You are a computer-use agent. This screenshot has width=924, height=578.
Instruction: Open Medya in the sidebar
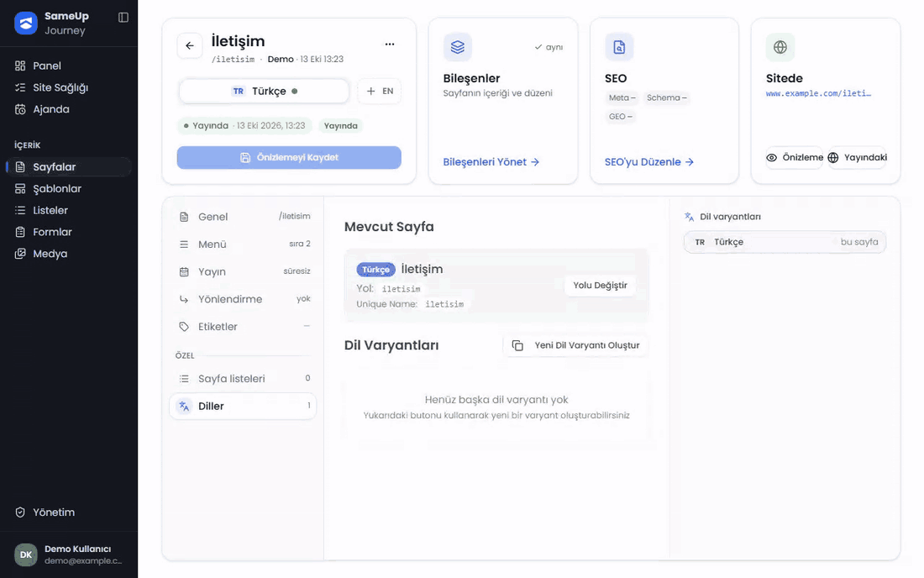click(x=69, y=254)
